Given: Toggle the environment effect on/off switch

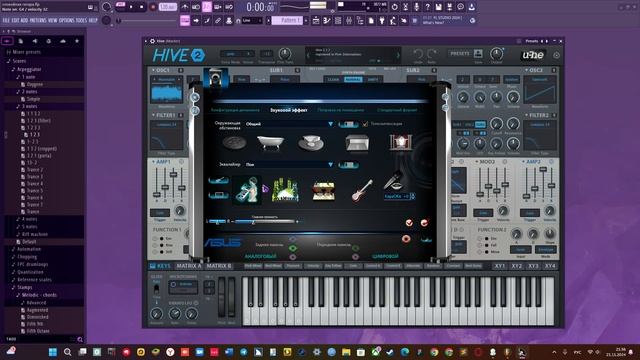Looking at the screenshot, I should tap(348, 124).
